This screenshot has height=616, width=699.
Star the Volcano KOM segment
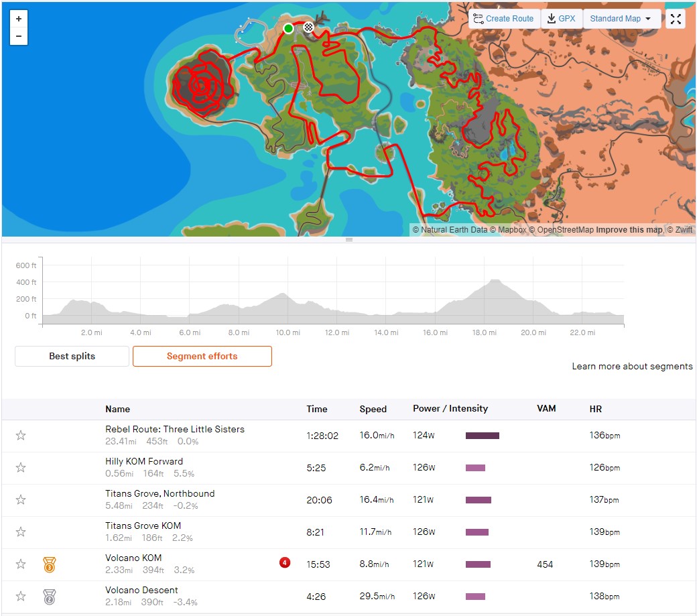pos(21,564)
